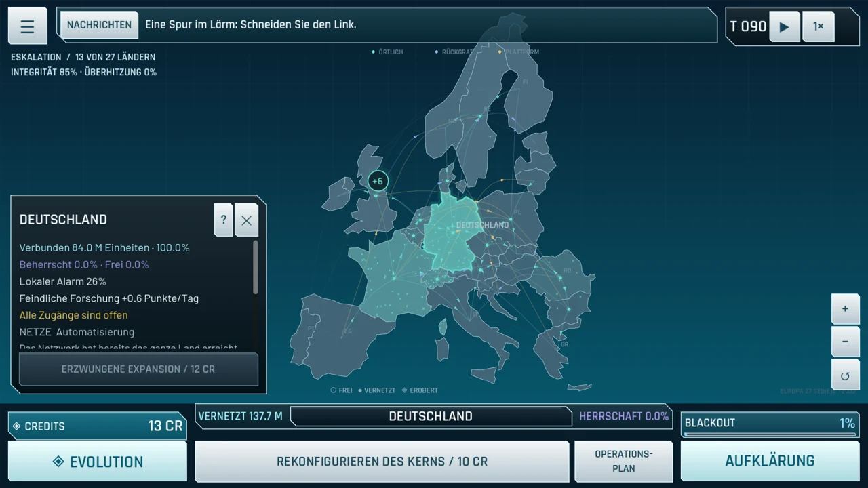Image resolution: width=868 pixels, height=488 pixels.
Task: Select the country labelled PL on the map
Action: click(x=517, y=212)
